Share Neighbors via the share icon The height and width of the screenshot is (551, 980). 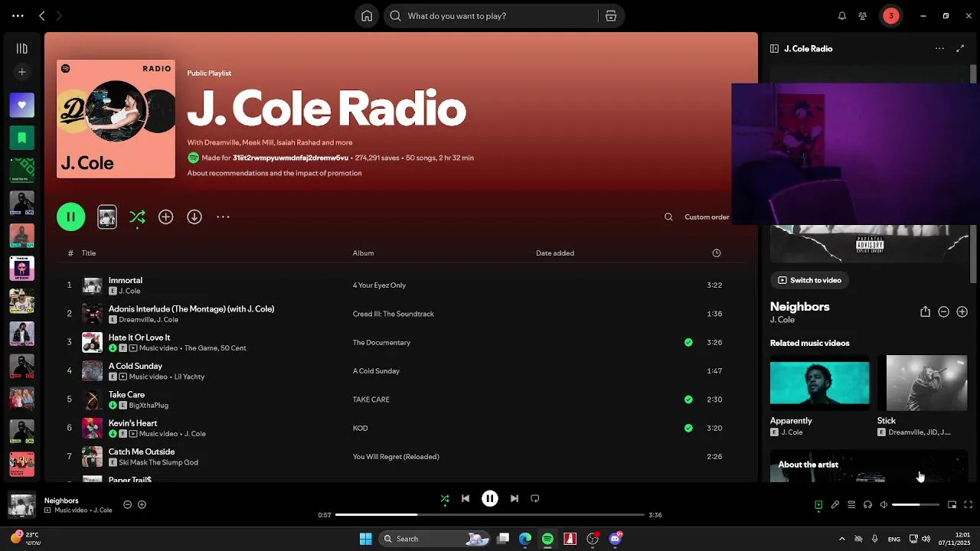(925, 311)
